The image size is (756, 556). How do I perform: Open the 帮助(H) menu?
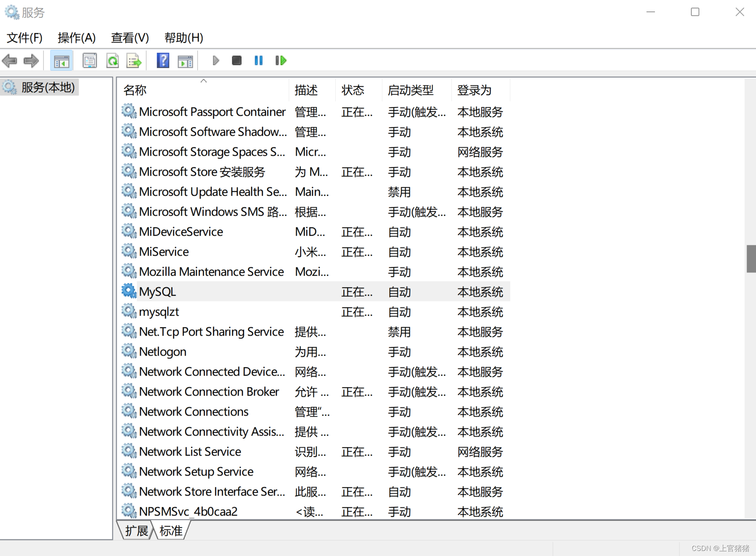(x=184, y=38)
